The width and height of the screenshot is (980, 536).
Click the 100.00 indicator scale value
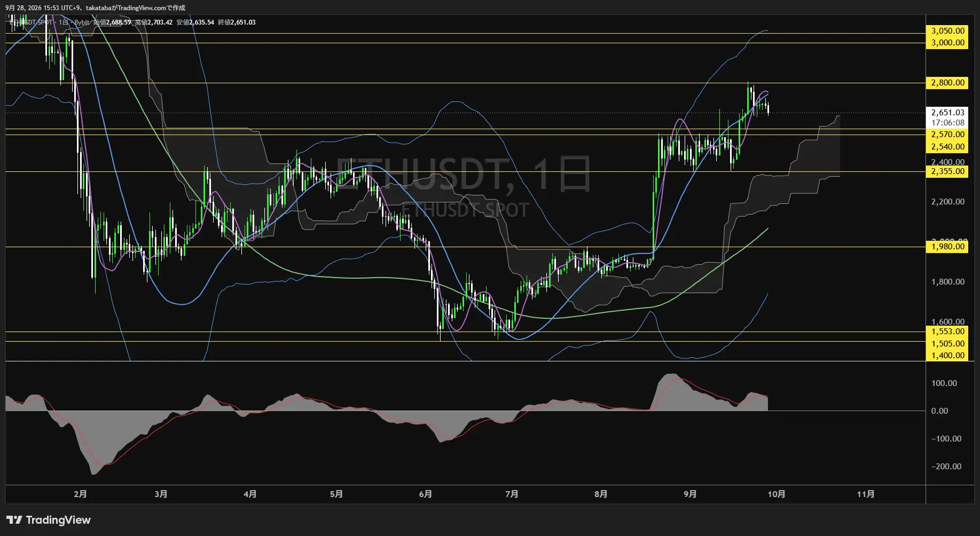click(x=944, y=383)
